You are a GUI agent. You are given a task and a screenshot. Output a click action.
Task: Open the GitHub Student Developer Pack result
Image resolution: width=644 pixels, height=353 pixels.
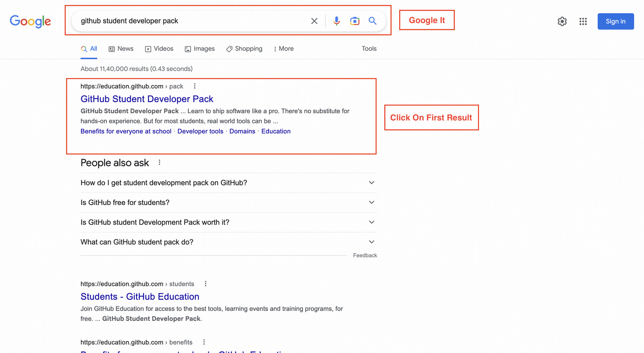click(147, 99)
